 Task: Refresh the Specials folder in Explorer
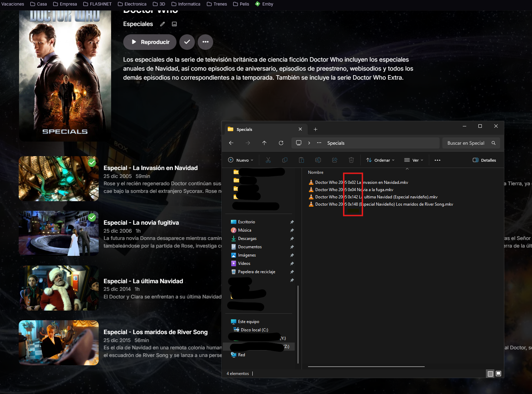pos(281,143)
